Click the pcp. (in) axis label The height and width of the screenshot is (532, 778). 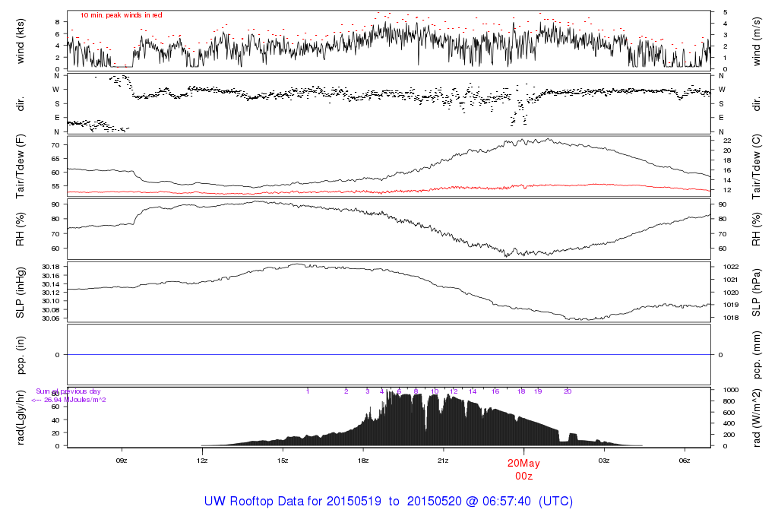(21, 355)
